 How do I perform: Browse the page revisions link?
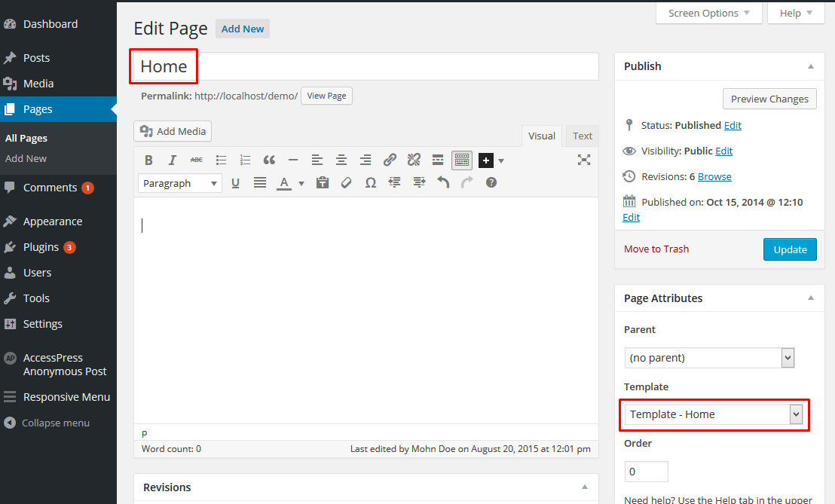(x=714, y=176)
